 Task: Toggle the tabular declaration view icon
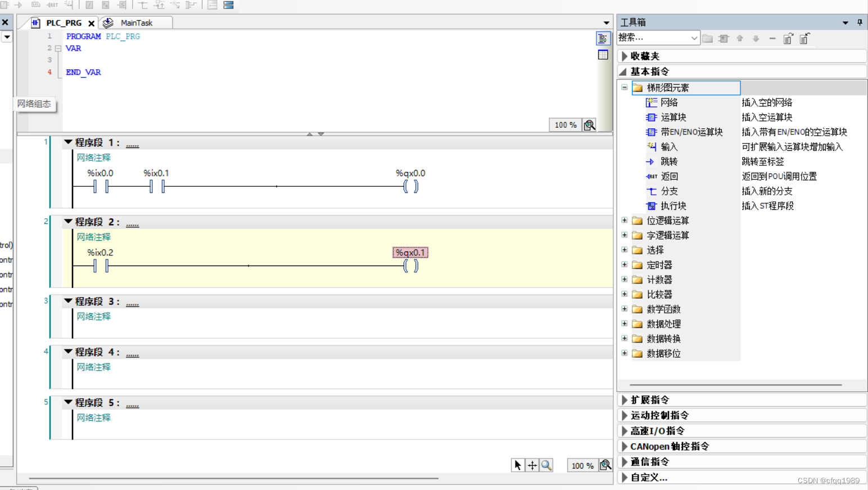tap(603, 54)
